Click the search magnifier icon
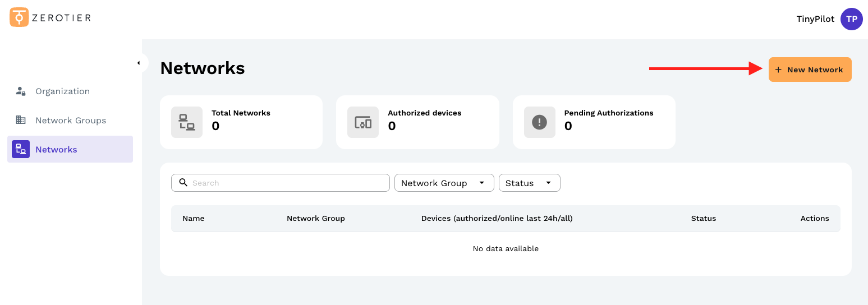The image size is (868, 305). pos(183,182)
